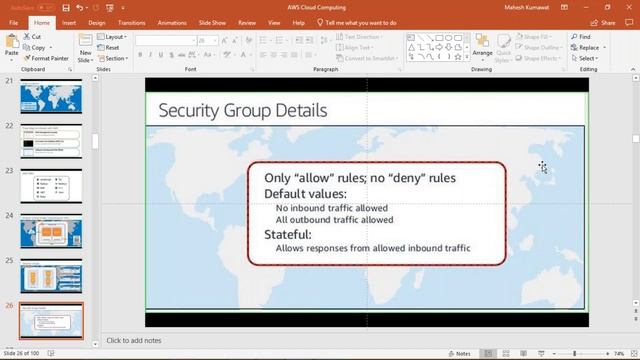Click the Start From Beginning presentation icon
Viewport: 640px width, 360px height.
tap(110, 8)
